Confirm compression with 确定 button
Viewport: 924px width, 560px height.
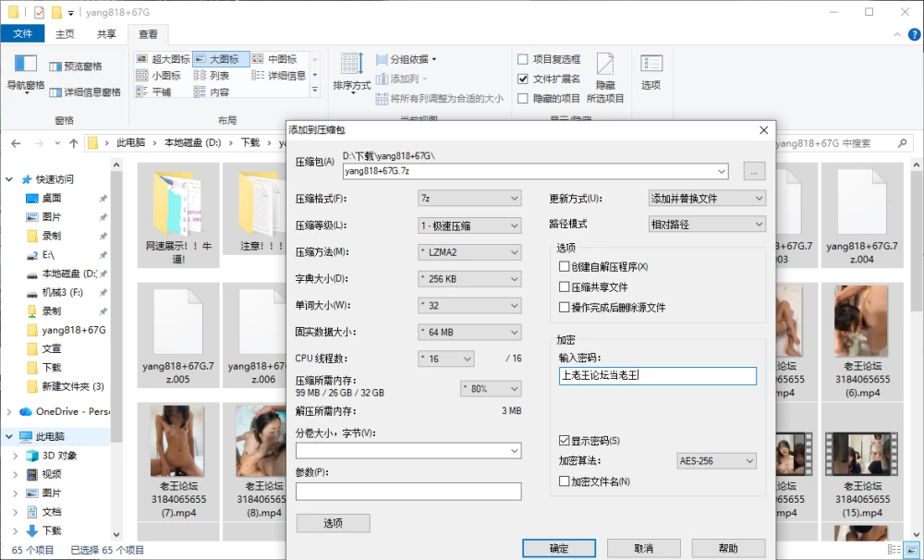pos(559,548)
